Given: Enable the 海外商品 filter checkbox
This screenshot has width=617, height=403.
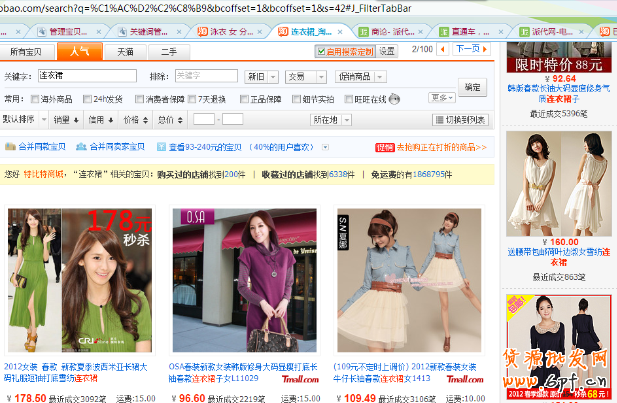Looking at the screenshot, I should click(x=36, y=98).
